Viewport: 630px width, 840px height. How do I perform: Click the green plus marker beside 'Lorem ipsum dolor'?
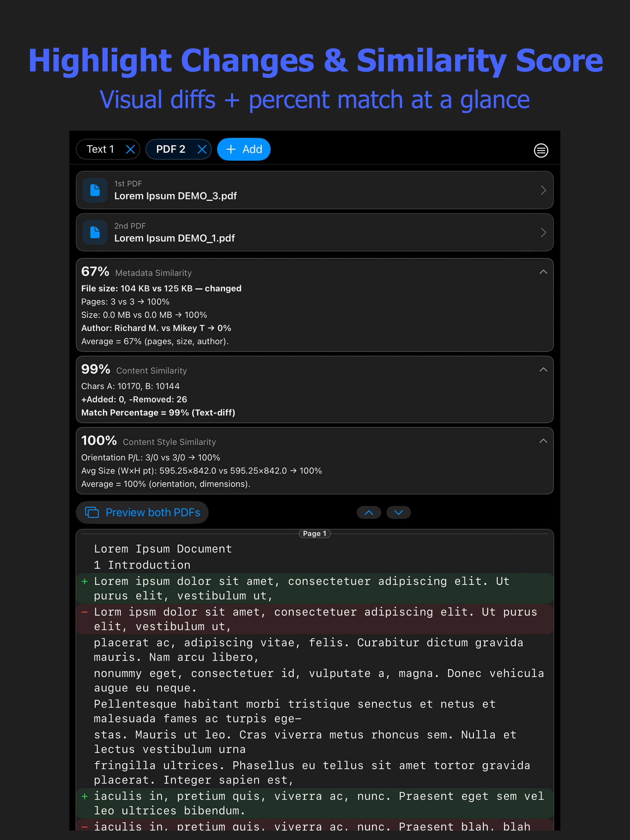[x=85, y=581]
